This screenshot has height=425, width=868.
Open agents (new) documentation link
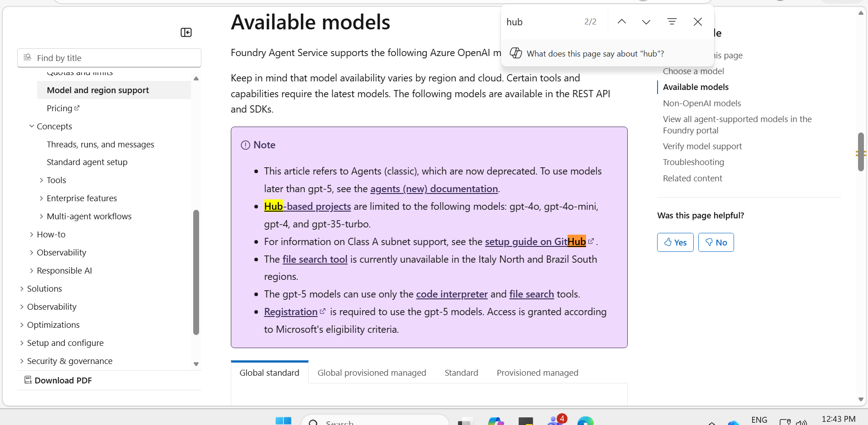tap(434, 189)
